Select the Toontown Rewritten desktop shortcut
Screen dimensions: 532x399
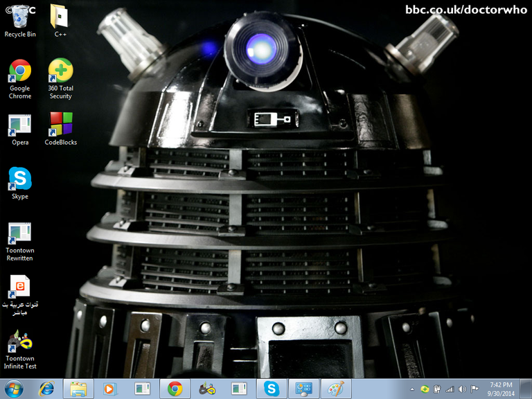[x=20, y=242]
